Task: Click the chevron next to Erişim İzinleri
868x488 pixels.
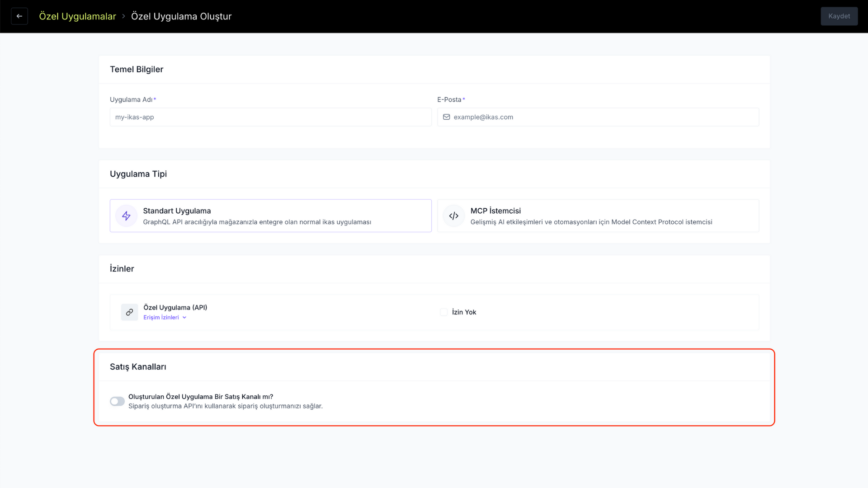Action: (184, 318)
